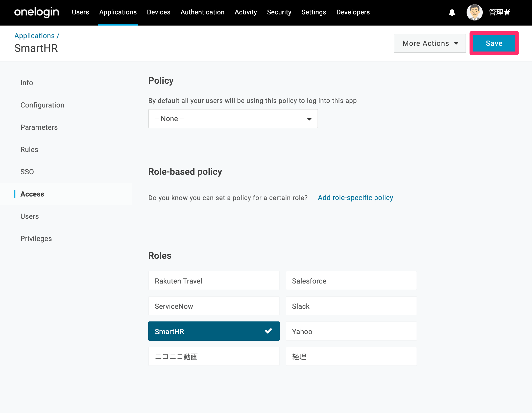Viewport: 532px width, 413px height.
Task: Switch to the Users sidebar tab
Action: pyautogui.click(x=30, y=216)
